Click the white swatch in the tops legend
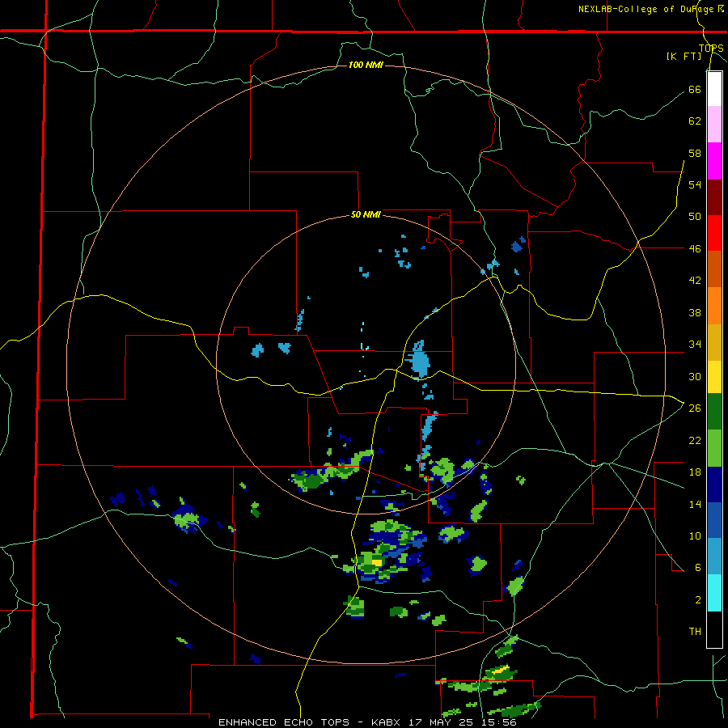Viewport: 728px width, 728px height. pos(714,89)
